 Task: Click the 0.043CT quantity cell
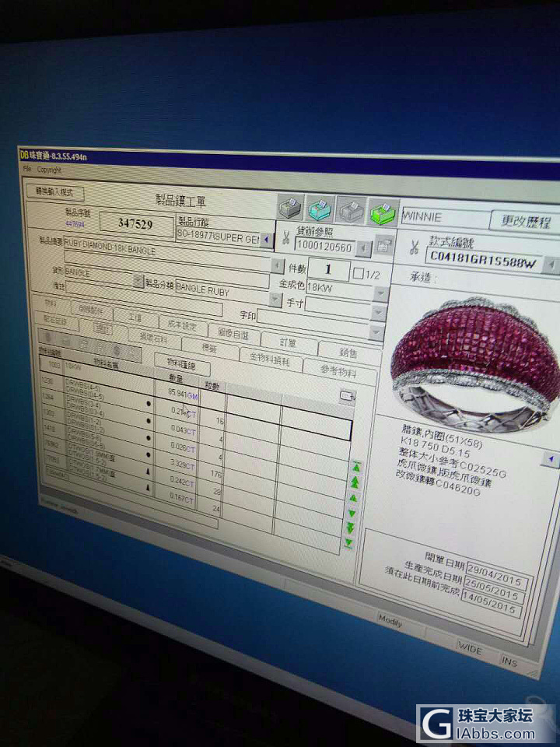(x=177, y=430)
